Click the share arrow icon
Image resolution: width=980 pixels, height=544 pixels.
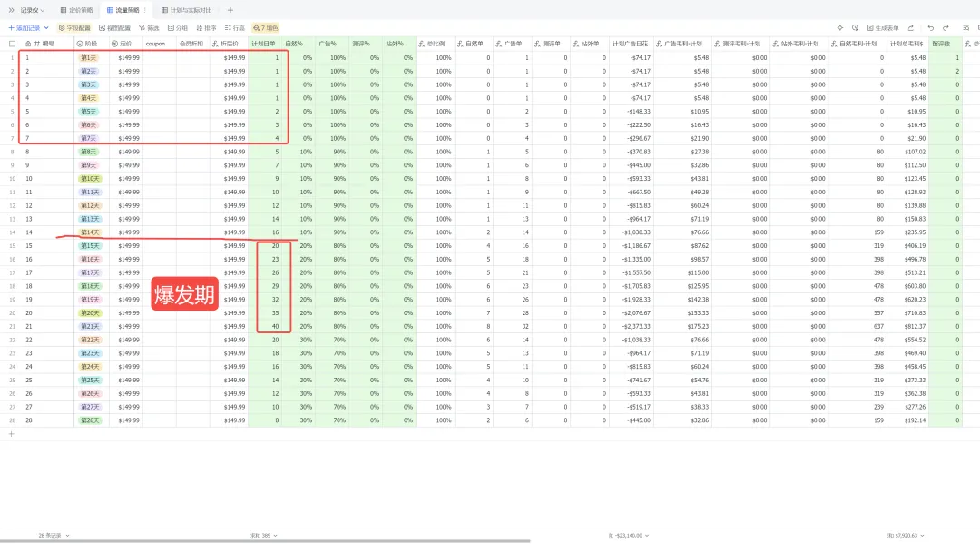click(x=911, y=28)
